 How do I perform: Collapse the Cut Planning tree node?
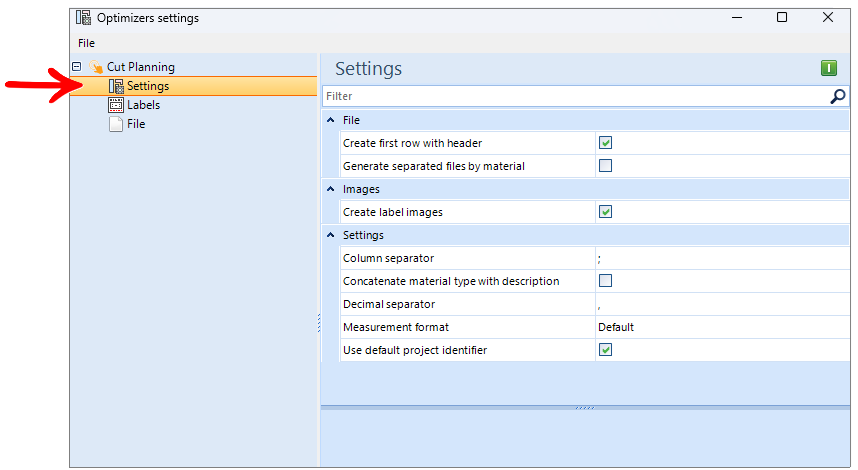[x=77, y=66]
